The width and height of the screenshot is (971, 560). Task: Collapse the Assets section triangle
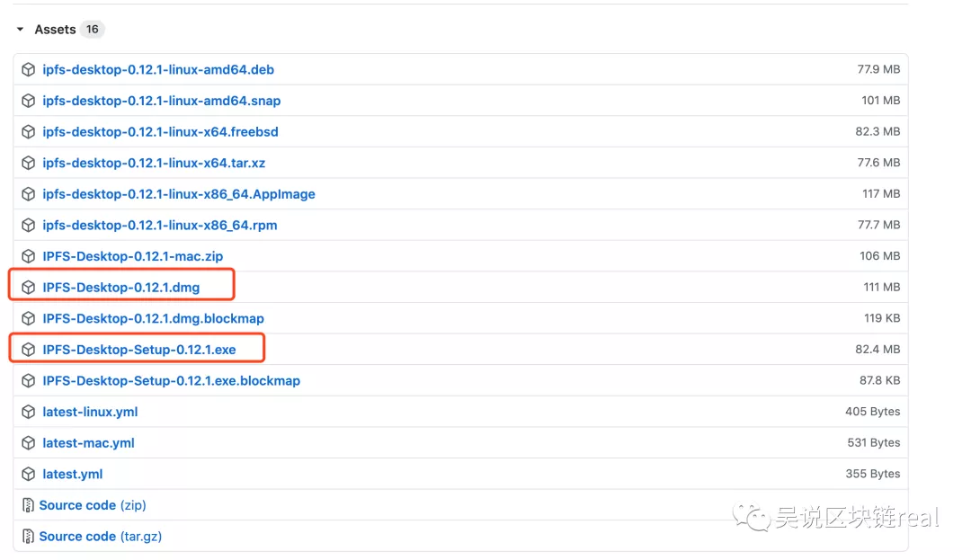pos(20,29)
